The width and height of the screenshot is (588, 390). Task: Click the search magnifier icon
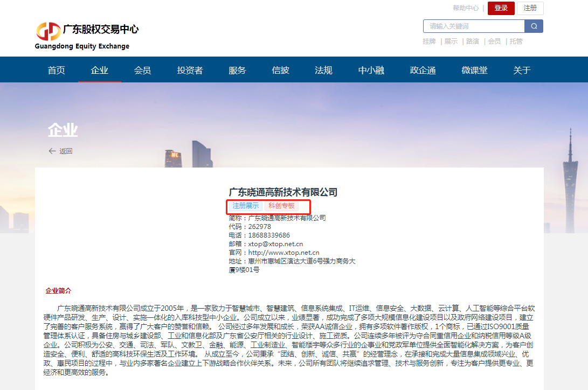coord(534,26)
